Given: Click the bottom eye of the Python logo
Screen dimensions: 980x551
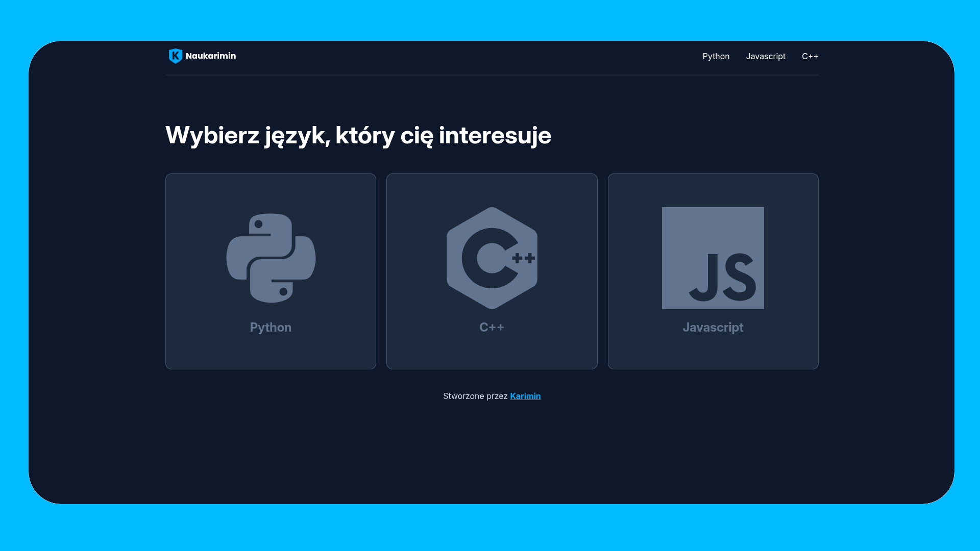Looking at the screenshot, I should 283,292.
